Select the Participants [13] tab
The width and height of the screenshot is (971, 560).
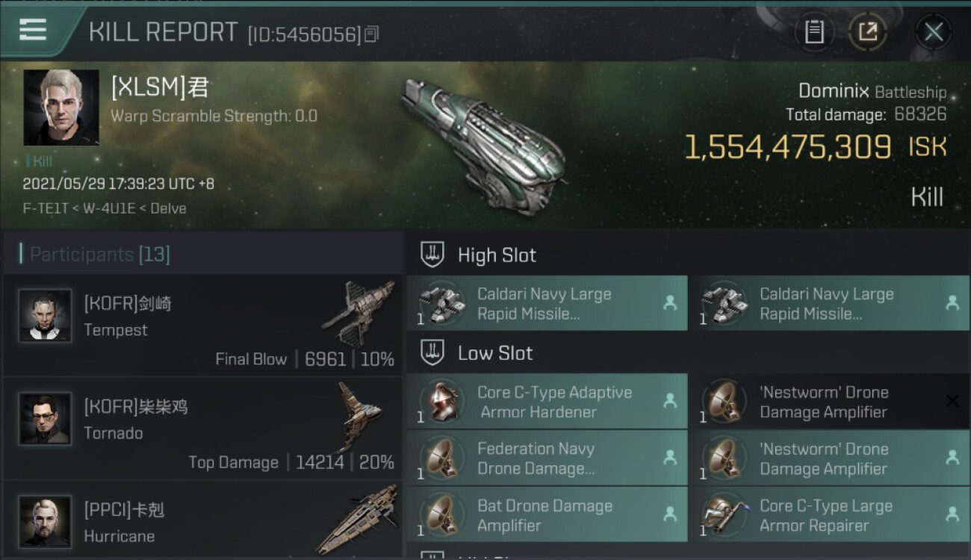[96, 255]
